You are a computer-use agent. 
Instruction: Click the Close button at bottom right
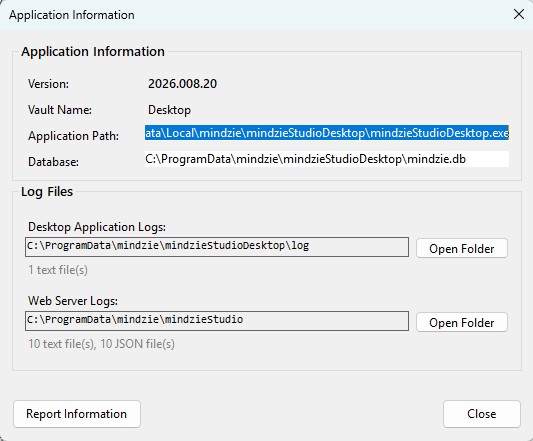[x=482, y=414]
